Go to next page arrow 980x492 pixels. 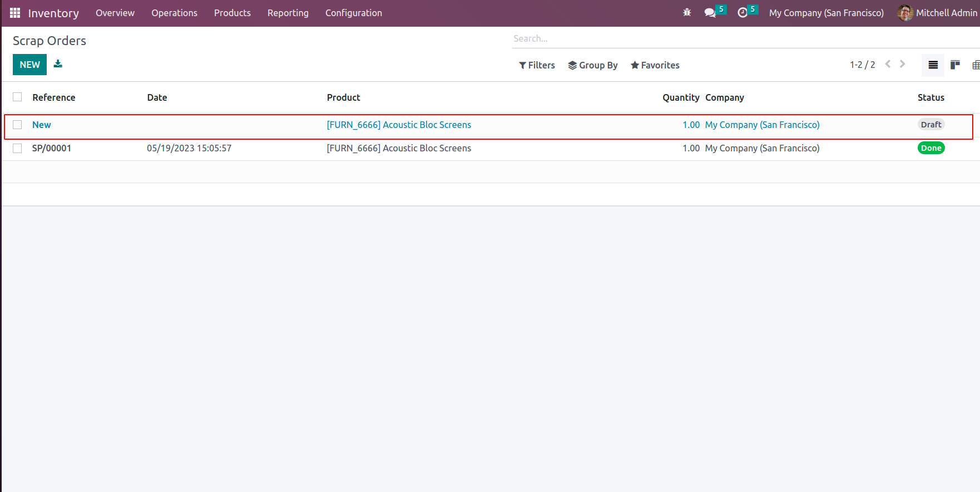(x=902, y=64)
